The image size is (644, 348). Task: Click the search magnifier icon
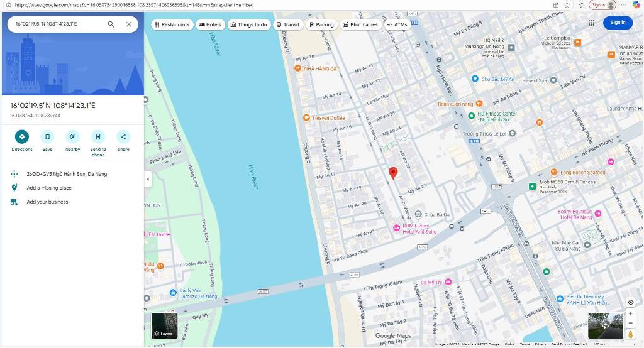111,24
